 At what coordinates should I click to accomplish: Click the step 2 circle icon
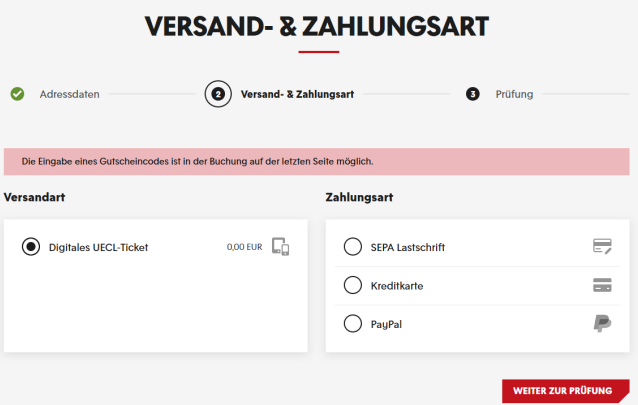pos(218,94)
